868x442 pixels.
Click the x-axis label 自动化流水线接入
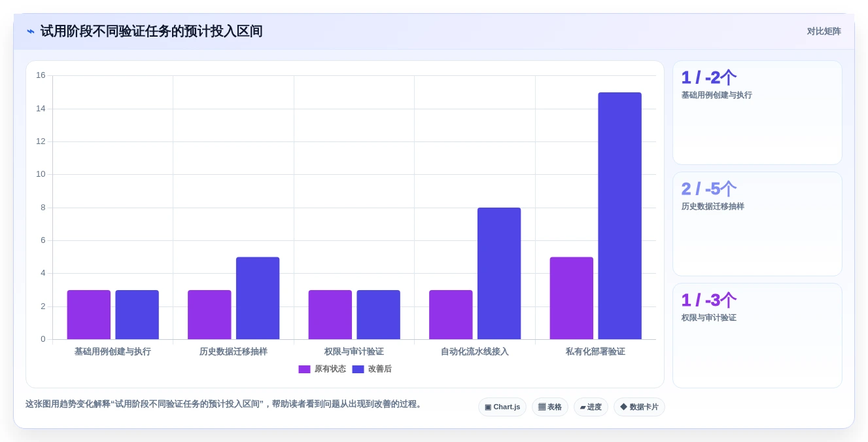pyautogui.click(x=475, y=352)
